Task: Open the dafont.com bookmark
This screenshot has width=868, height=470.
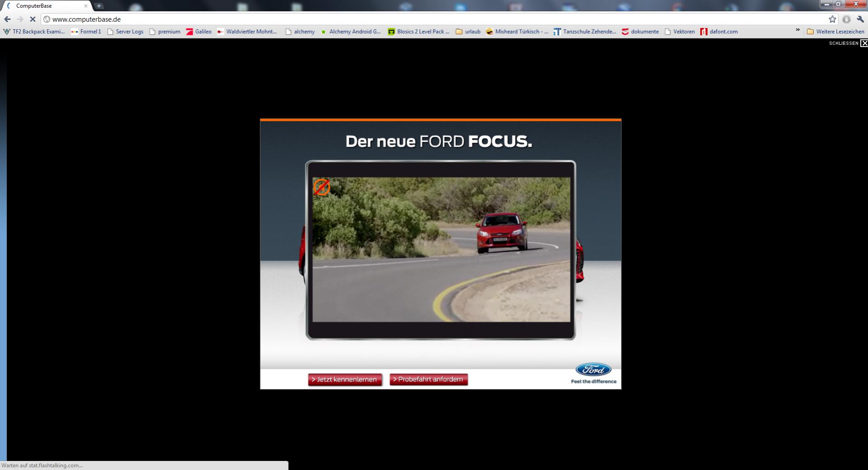Action: click(719, 32)
